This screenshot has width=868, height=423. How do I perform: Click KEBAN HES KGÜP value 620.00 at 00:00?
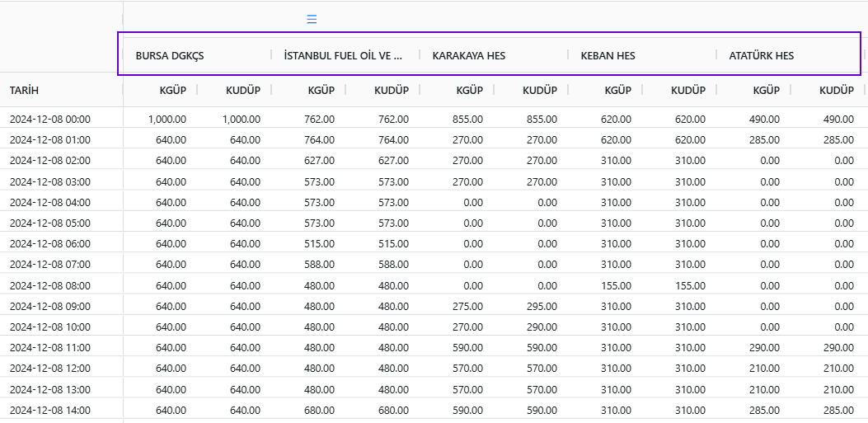tap(616, 119)
